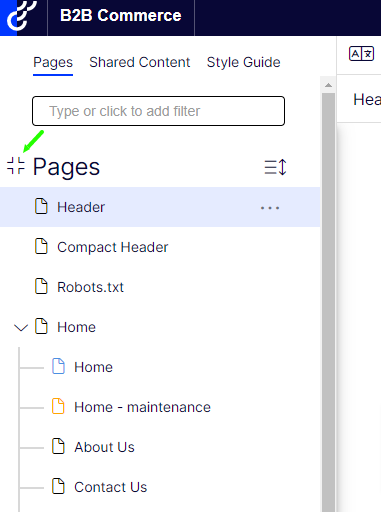Open the B2B Commerce title link
Screen dimensions: 381x512
121,16
